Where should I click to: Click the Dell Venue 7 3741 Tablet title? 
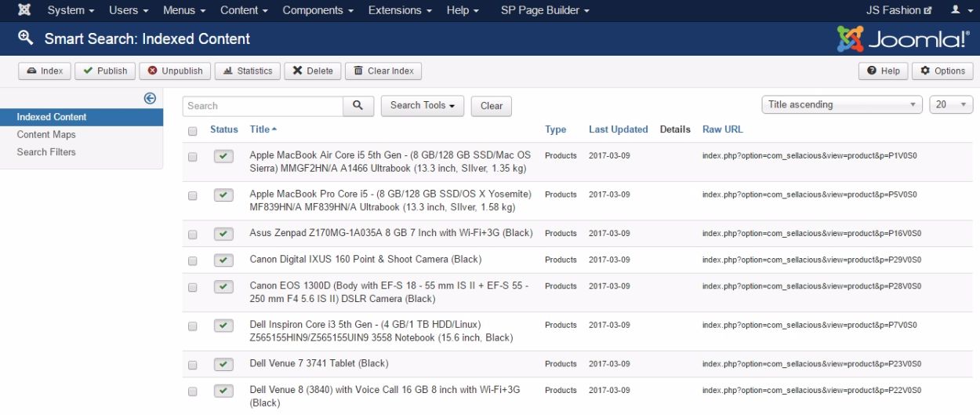coord(319,364)
